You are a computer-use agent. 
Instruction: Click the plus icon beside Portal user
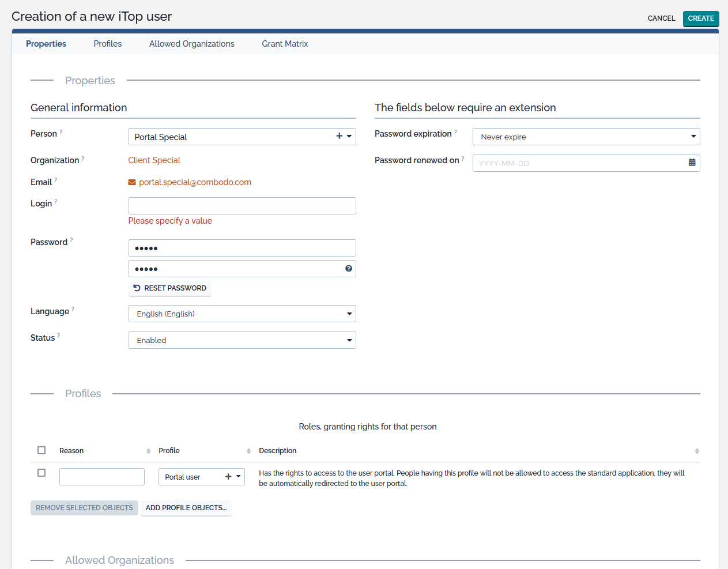click(228, 477)
